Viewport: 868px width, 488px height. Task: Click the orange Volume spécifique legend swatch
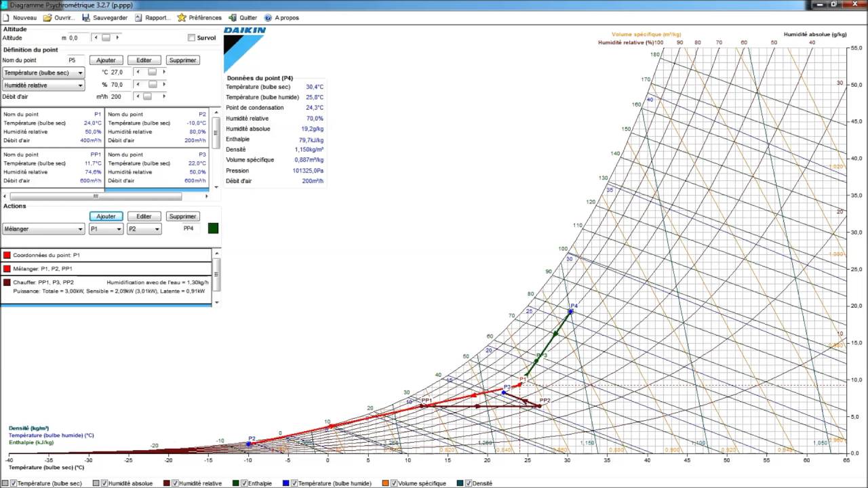coord(386,483)
